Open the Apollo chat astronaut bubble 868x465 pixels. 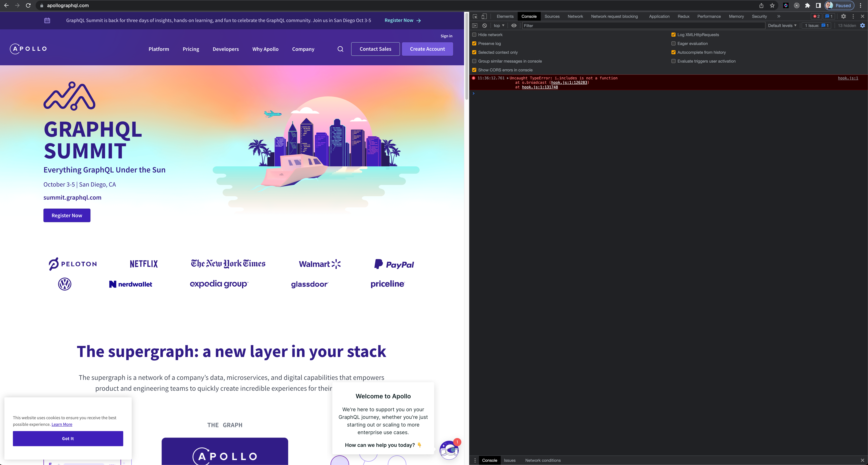(449, 450)
